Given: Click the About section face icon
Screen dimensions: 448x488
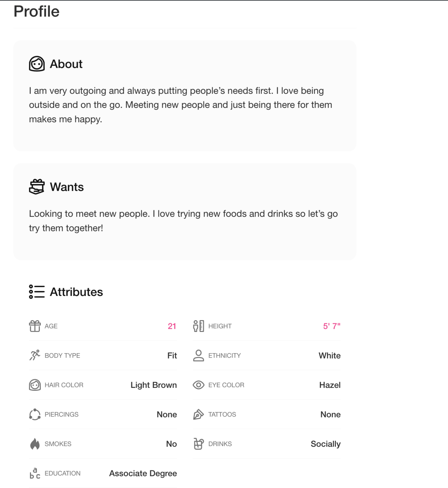Looking at the screenshot, I should (37, 64).
